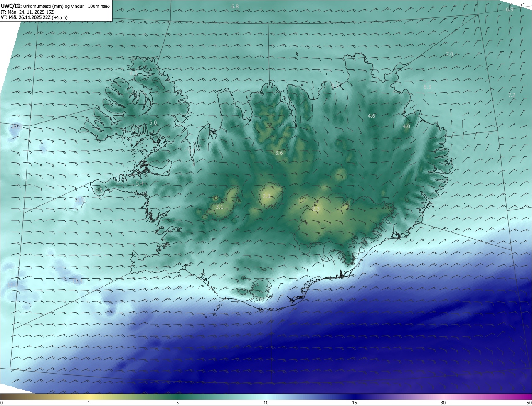
Task: Click the 4.6 value label on the map
Action: (x=372, y=116)
